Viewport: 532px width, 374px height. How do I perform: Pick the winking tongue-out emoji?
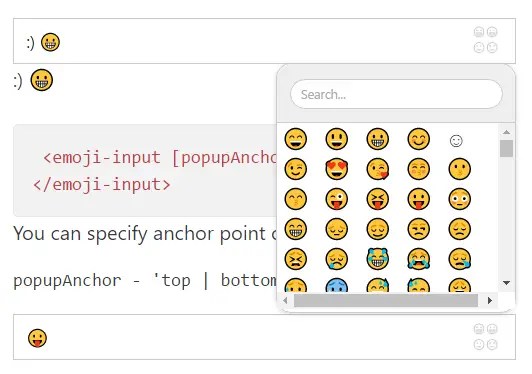[x=337, y=199]
